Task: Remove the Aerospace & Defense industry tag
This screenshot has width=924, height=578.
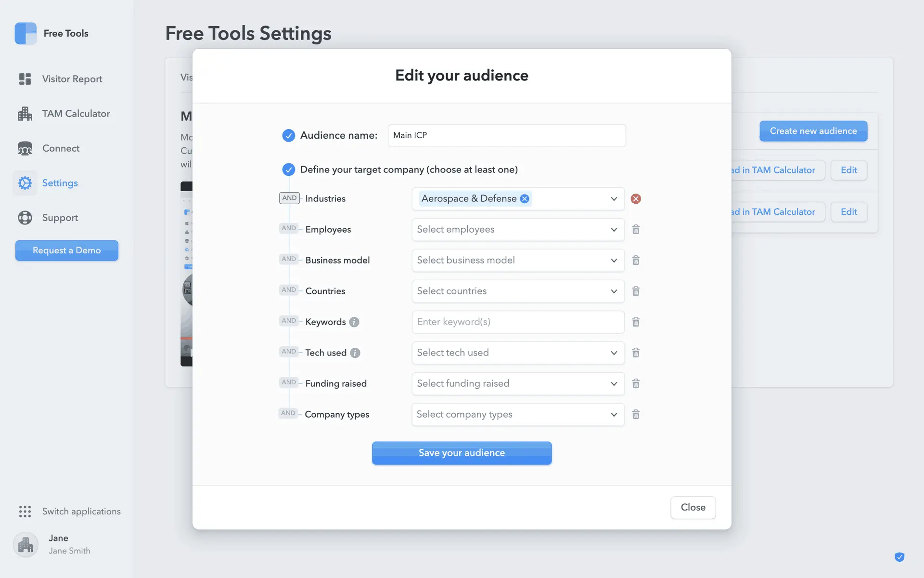Action: [x=525, y=199]
